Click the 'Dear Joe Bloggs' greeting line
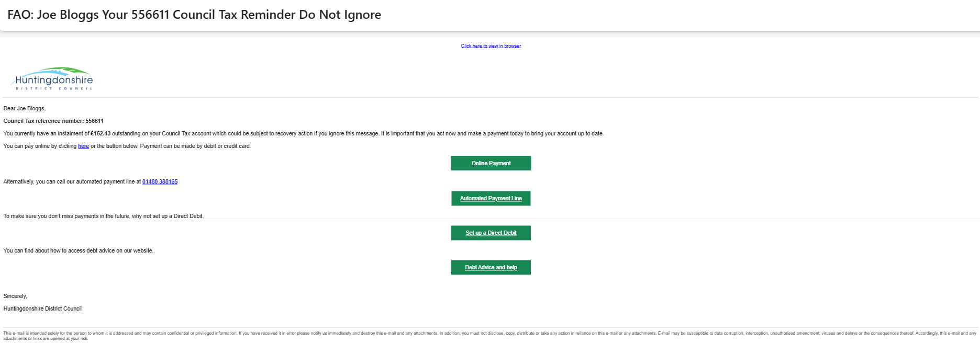This screenshot has height=355, width=980. click(25, 109)
